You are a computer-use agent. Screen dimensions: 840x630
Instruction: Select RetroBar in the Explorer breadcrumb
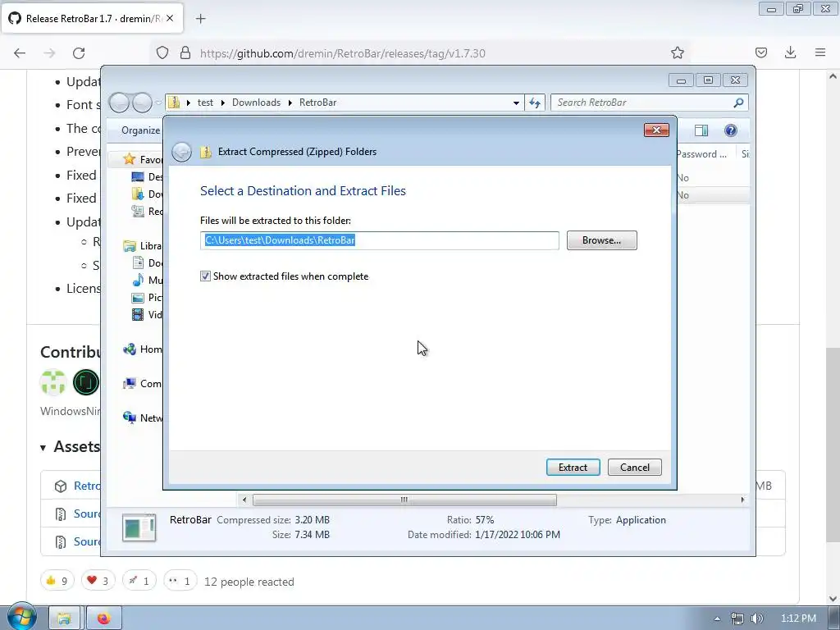point(317,103)
